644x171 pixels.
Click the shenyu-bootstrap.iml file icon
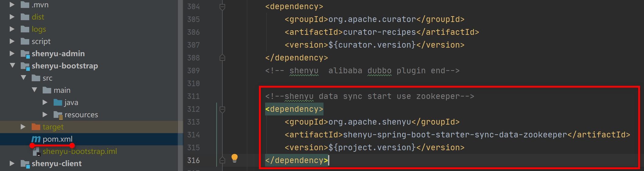point(36,151)
